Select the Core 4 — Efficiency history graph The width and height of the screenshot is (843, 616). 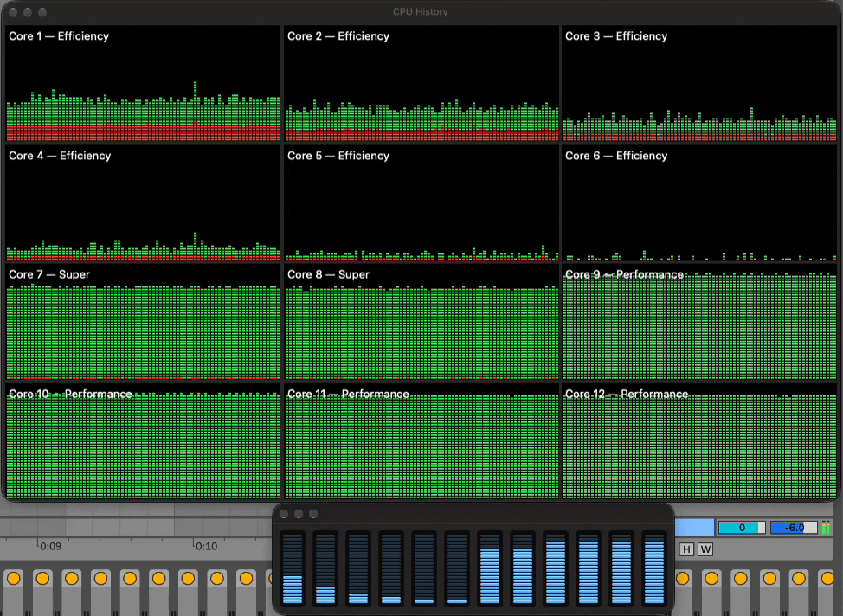[x=143, y=203]
